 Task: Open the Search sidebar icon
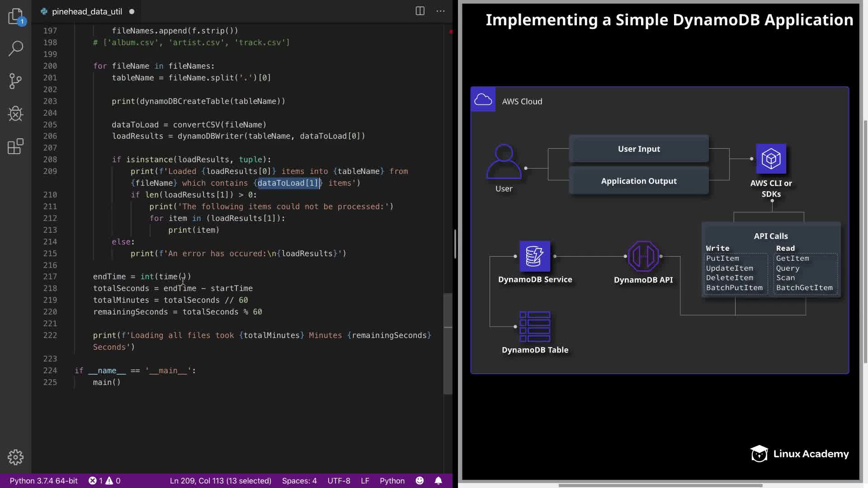tap(15, 48)
